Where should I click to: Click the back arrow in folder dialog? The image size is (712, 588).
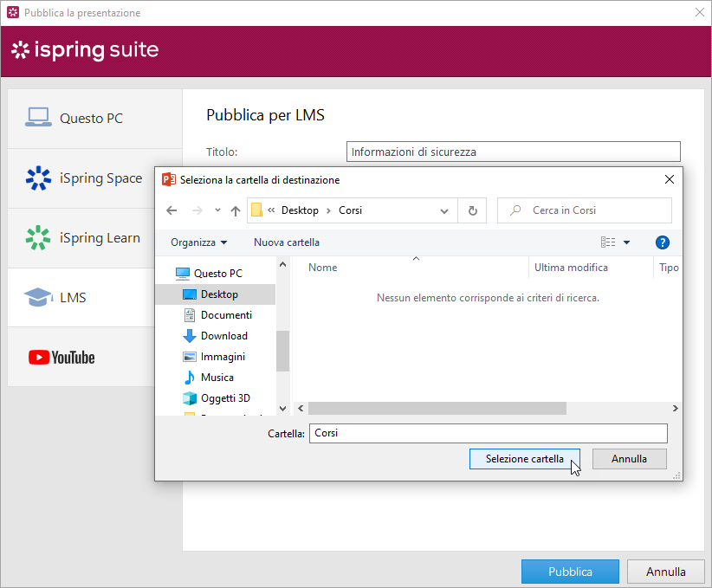172,210
